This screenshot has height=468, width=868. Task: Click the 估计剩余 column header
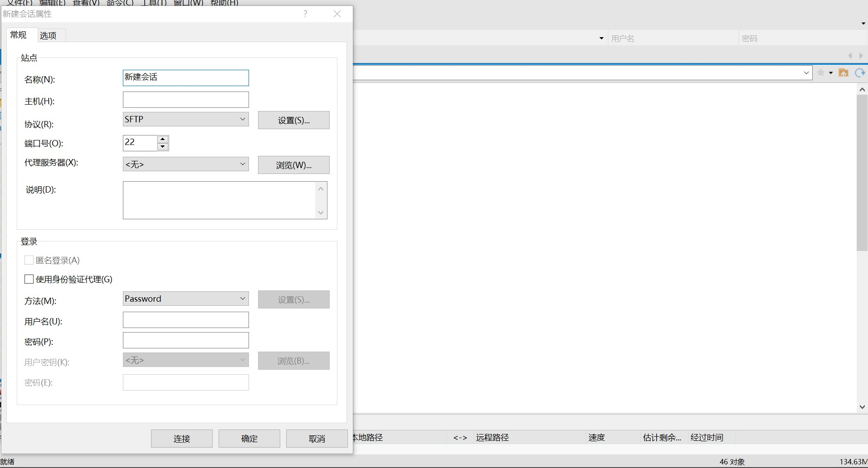point(664,437)
